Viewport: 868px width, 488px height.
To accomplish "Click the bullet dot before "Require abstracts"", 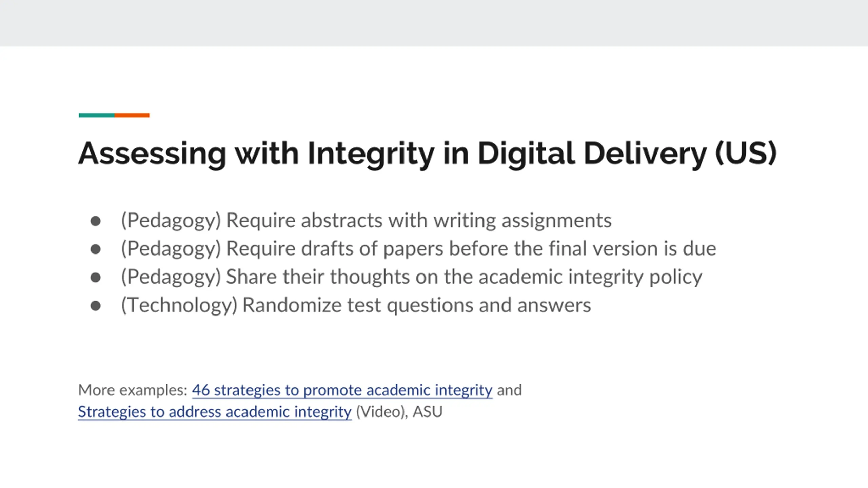I will click(x=96, y=221).
